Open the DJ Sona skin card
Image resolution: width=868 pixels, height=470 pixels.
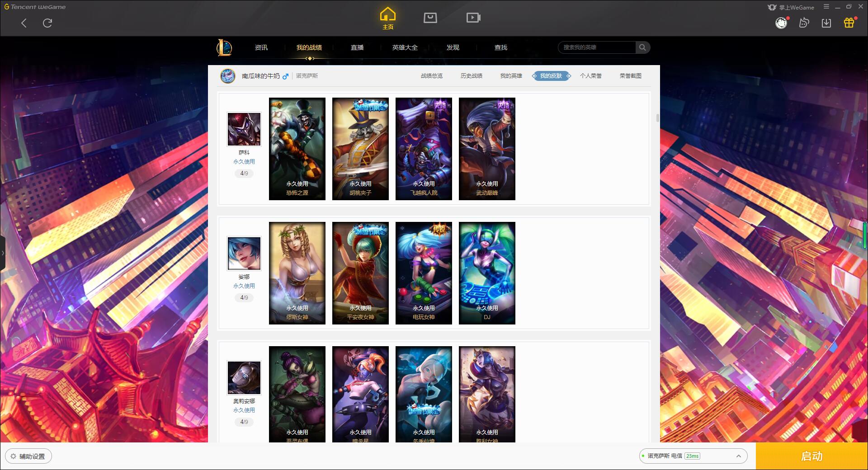pyautogui.click(x=487, y=273)
